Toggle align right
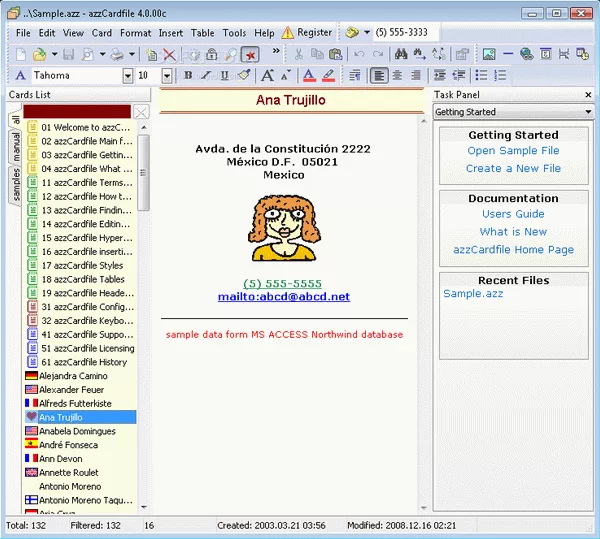The width and height of the screenshot is (600, 539). click(x=416, y=75)
